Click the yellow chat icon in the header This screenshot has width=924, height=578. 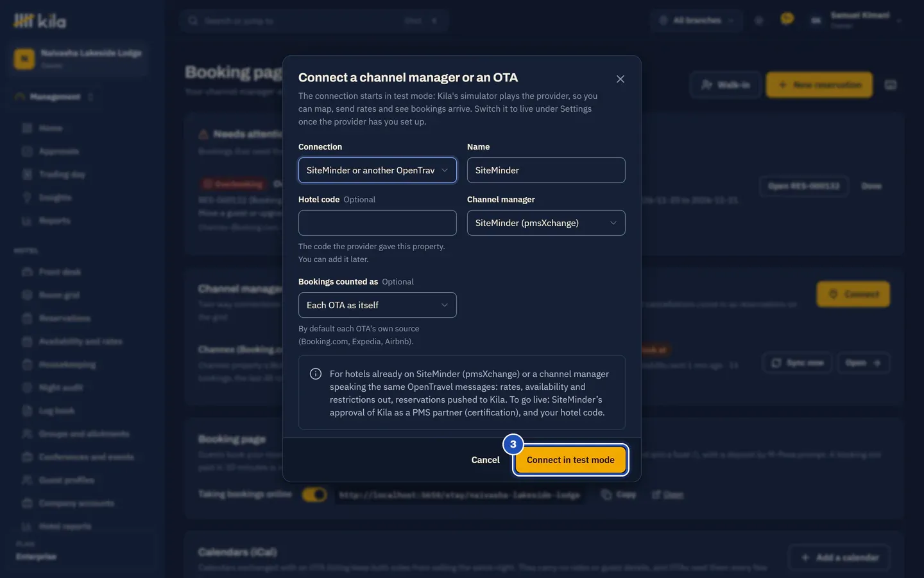[x=787, y=19]
